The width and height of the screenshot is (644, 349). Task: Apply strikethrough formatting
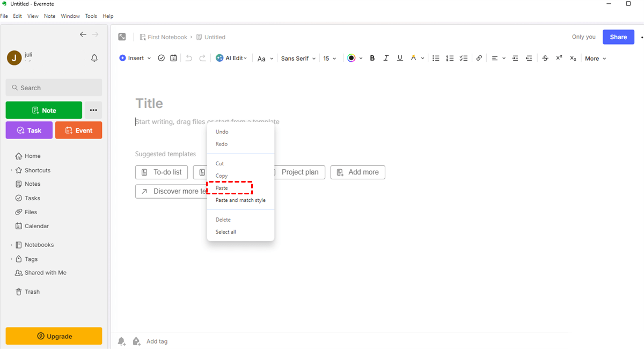(545, 58)
